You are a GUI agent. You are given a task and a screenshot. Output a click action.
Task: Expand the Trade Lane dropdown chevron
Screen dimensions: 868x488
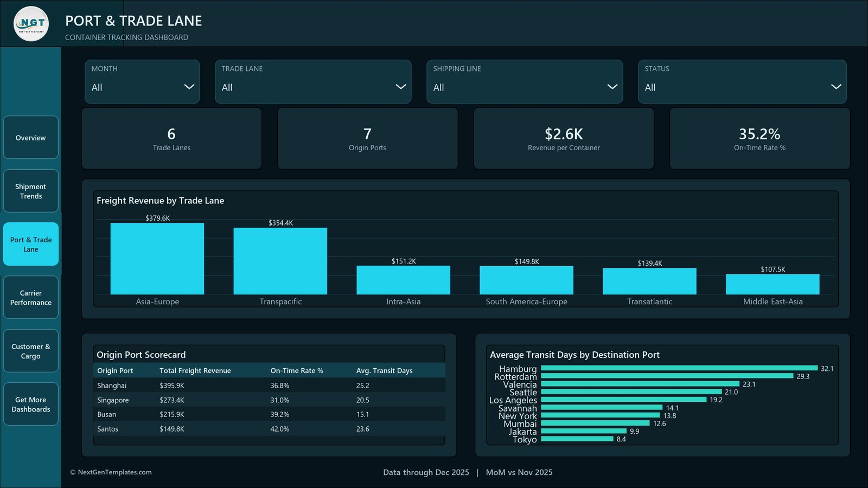pos(401,87)
